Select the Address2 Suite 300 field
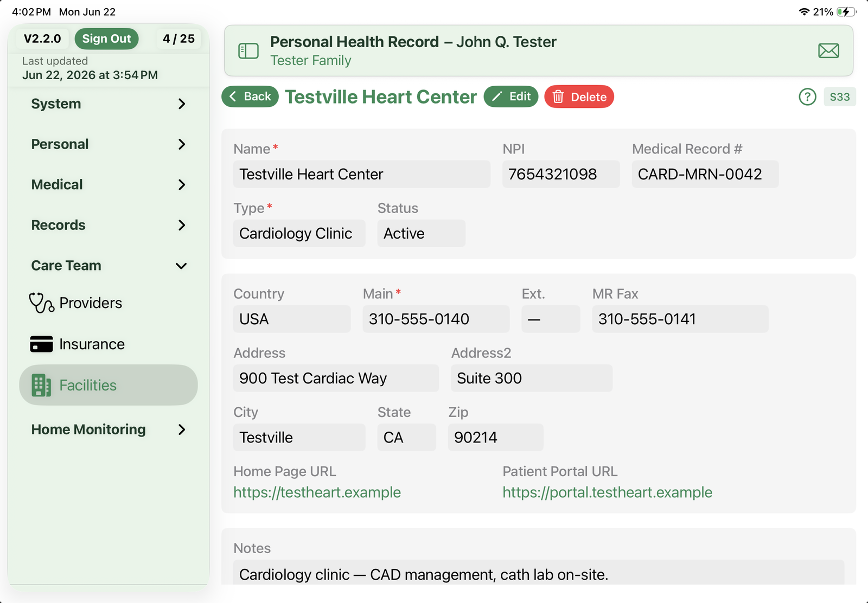The image size is (868, 603). click(532, 378)
